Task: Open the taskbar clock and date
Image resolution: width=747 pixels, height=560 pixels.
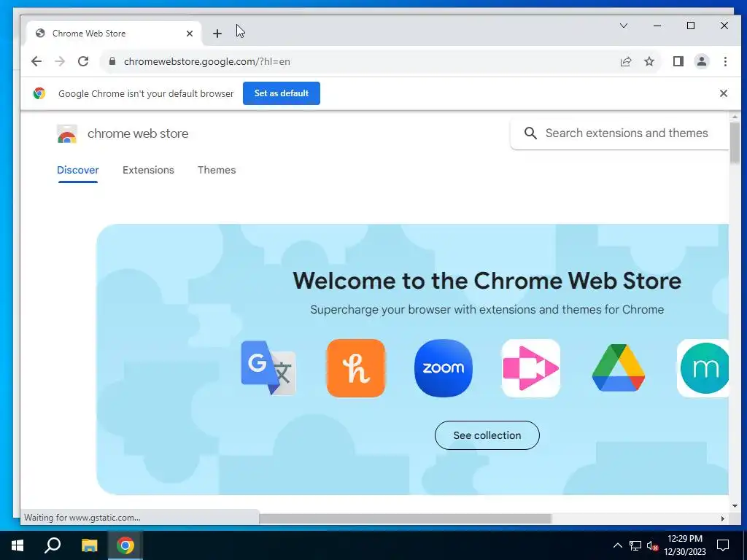Action: tap(685, 545)
